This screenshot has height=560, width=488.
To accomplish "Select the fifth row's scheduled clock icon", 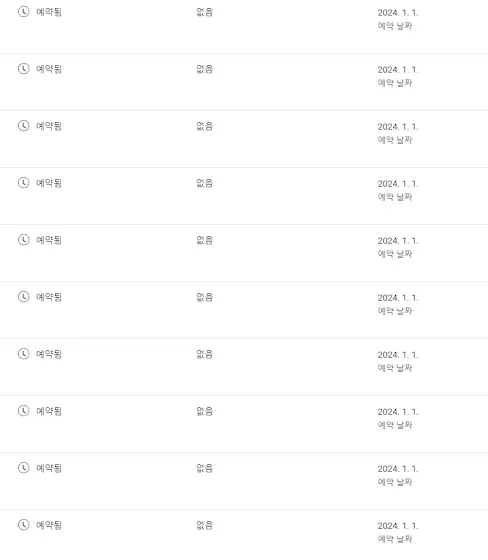I will (x=24, y=240).
